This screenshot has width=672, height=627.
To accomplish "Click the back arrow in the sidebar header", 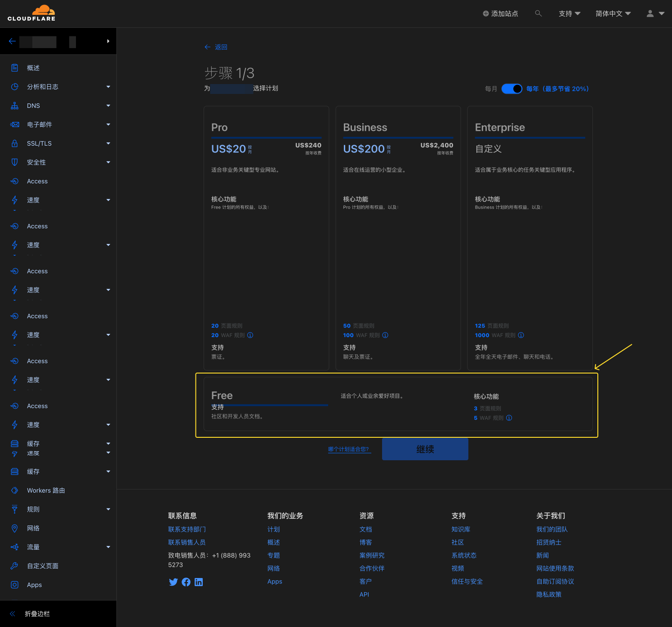I will (12, 41).
